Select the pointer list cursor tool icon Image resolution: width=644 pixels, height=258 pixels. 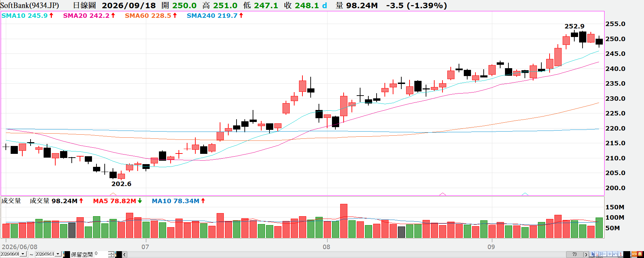coord(592,254)
